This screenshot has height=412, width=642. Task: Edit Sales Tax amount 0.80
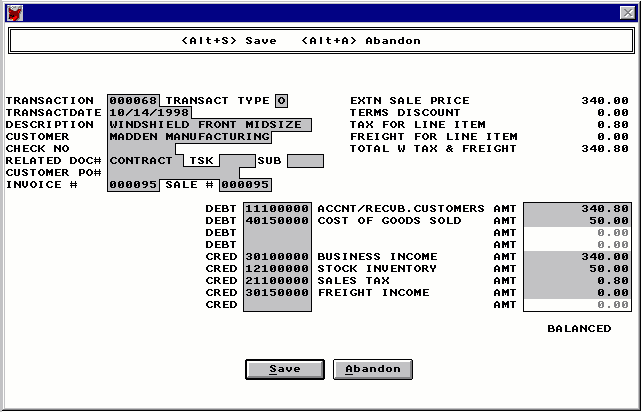pyautogui.click(x=577, y=281)
